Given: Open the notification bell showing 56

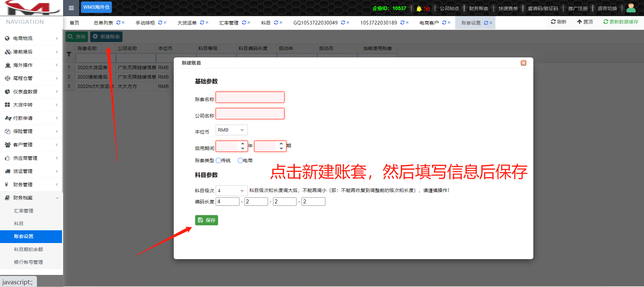Looking at the screenshot, I should [x=423, y=9].
